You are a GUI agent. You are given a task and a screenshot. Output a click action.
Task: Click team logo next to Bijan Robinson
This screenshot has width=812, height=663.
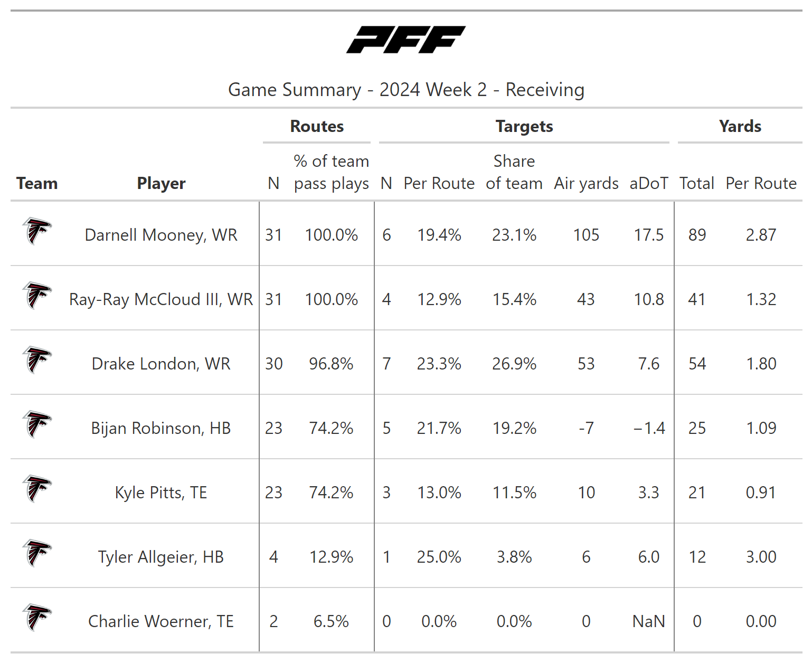pyautogui.click(x=37, y=424)
